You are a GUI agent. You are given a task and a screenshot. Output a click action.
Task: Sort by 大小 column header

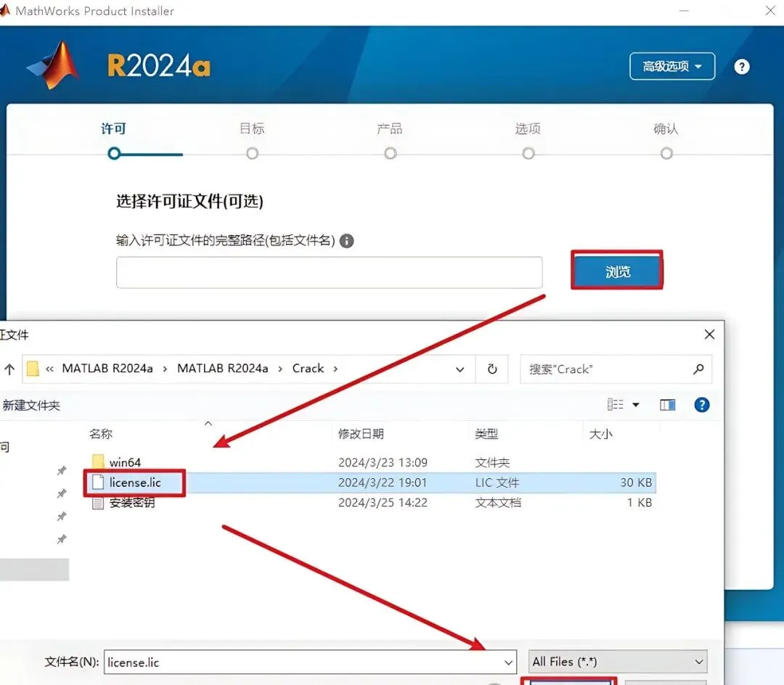pyautogui.click(x=600, y=434)
